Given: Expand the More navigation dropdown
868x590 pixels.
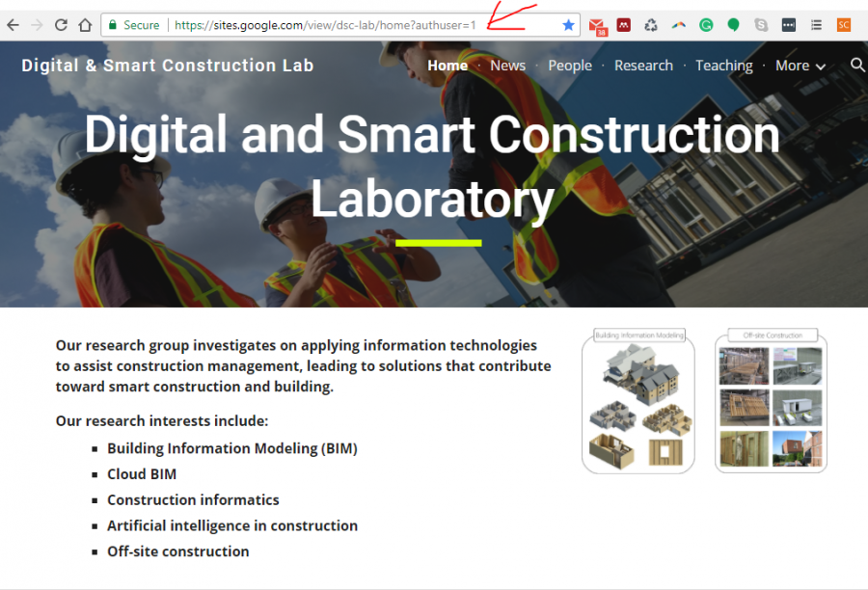Looking at the screenshot, I should [x=800, y=66].
